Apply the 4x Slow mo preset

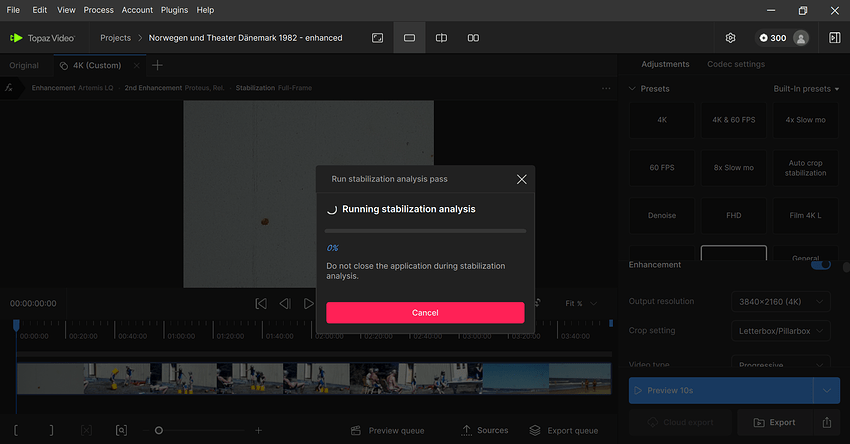[x=806, y=120]
